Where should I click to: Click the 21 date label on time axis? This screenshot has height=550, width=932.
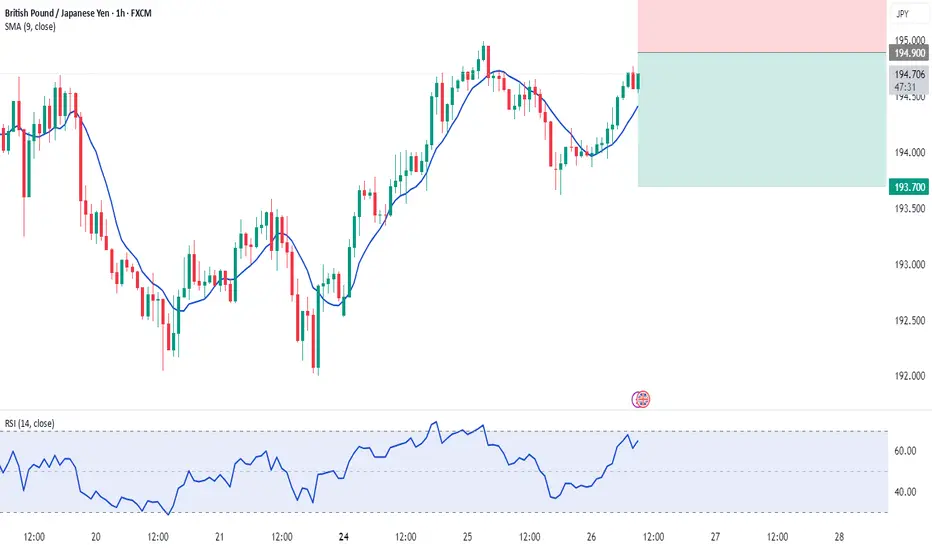coord(219,537)
